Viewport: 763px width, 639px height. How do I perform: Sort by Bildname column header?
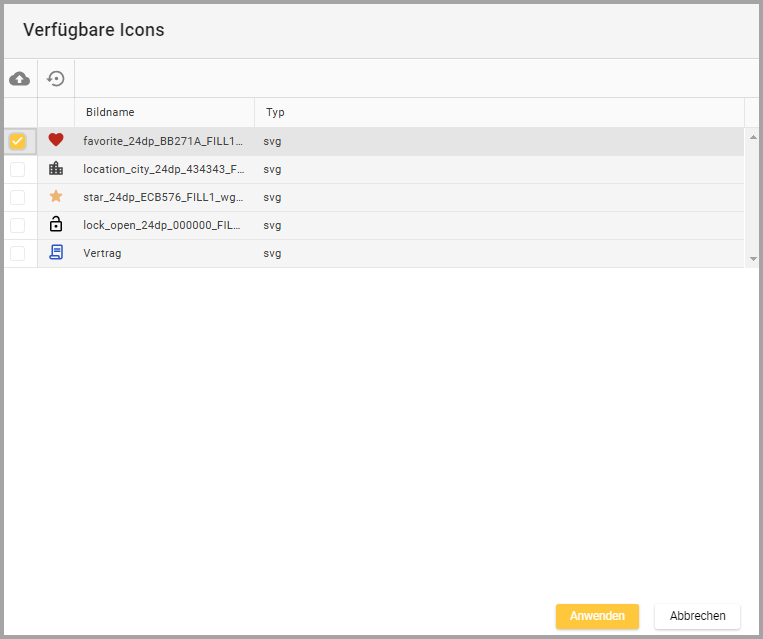(110, 112)
